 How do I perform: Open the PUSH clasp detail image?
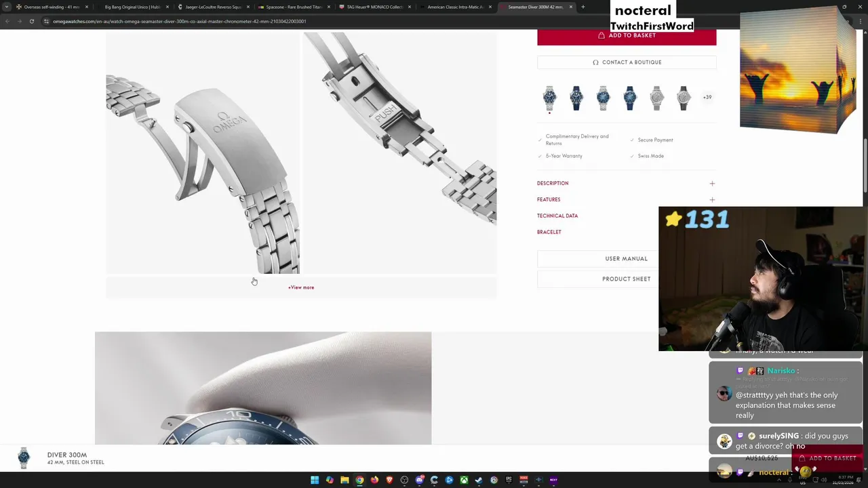click(399, 152)
